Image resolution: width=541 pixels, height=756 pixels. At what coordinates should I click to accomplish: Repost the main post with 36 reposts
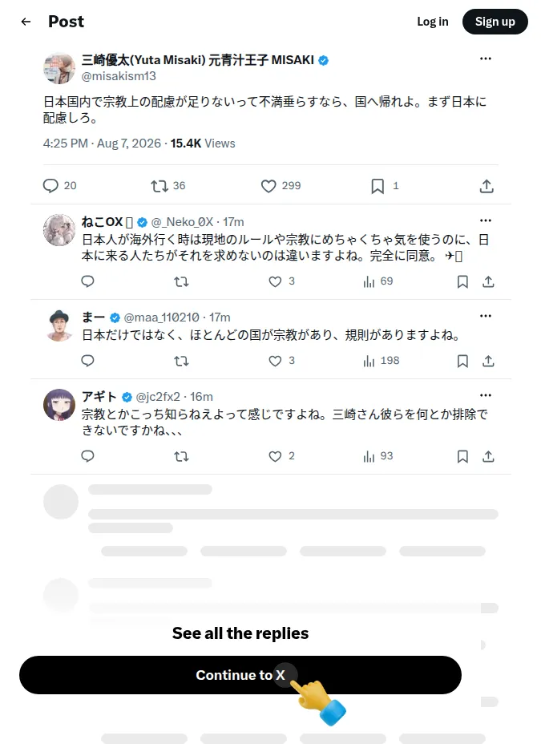click(159, 186)
